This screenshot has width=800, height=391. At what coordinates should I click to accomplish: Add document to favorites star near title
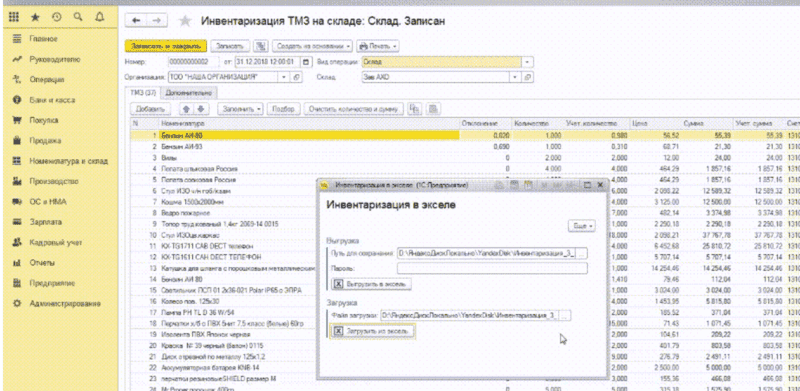pyautogui.click(x=185, y=21)
